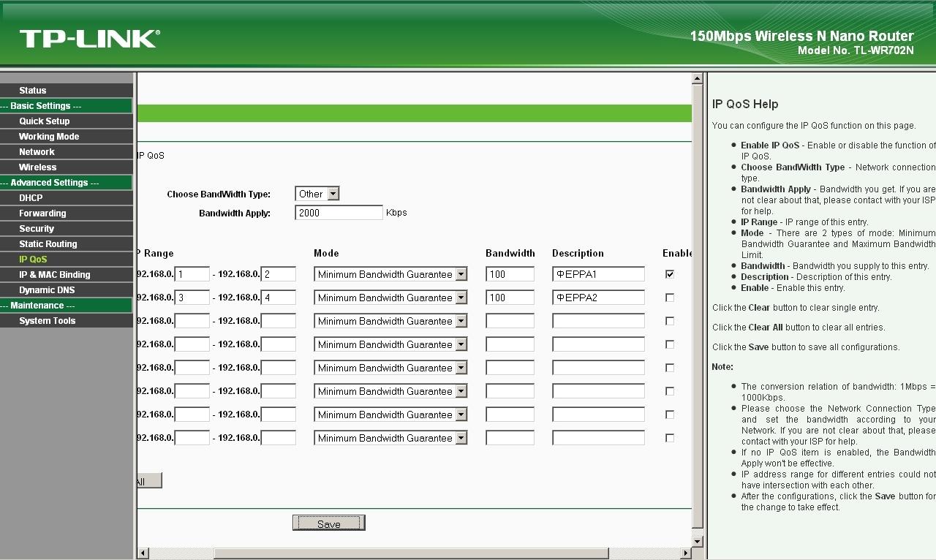This screenshot has height=560, width=936.
Task: Click the vertical scrollbar down arrow
Action: [698, 541]
